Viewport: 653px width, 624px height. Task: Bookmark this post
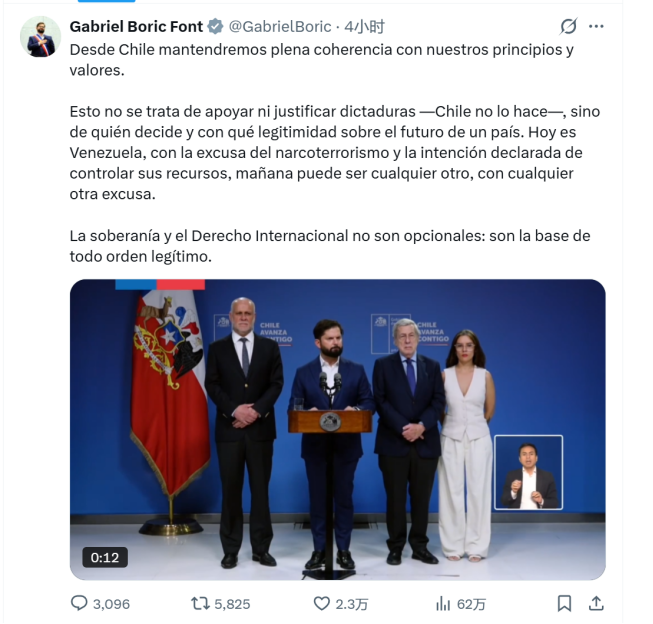(x=564, y=603)
